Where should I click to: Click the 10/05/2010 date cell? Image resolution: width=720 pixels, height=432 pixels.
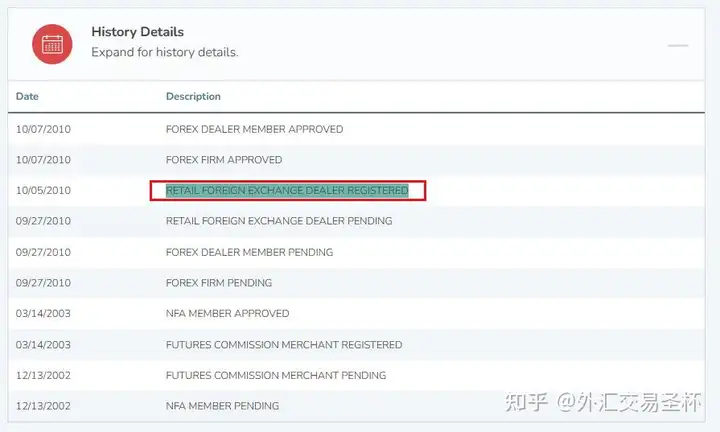click(43, 191)
